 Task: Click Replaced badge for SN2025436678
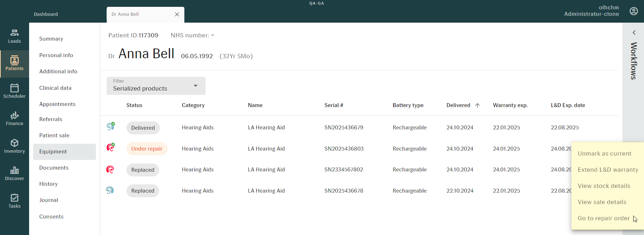pos(143,191)
